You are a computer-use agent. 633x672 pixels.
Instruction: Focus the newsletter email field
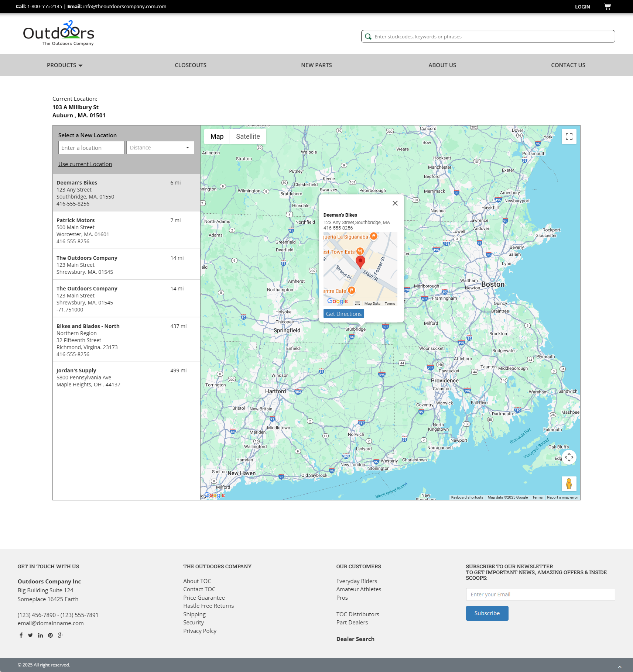(541, 594)
